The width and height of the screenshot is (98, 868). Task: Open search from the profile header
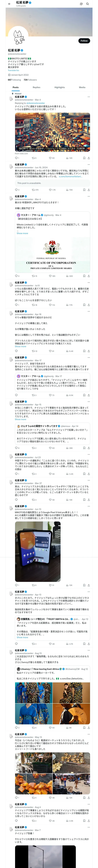[x=88, y=4]
